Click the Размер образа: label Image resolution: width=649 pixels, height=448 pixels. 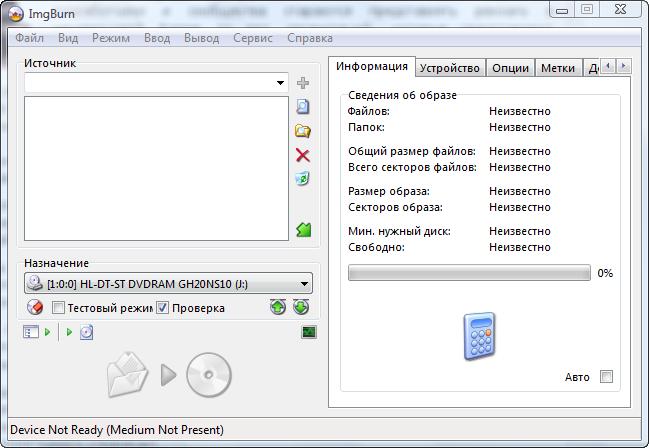pyautogui.click(x=389, y=191)
